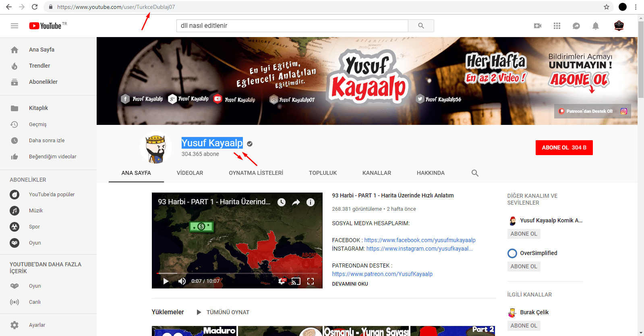Open the Spor subscription
This screenshot has height=336, width=644.
[48, 227]
